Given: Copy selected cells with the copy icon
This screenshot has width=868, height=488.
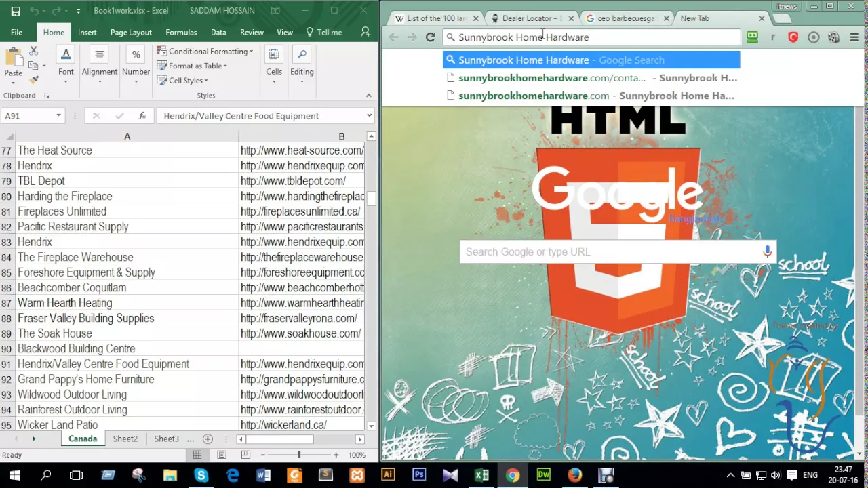Looking at the screenshot, I should click(33, 66).
